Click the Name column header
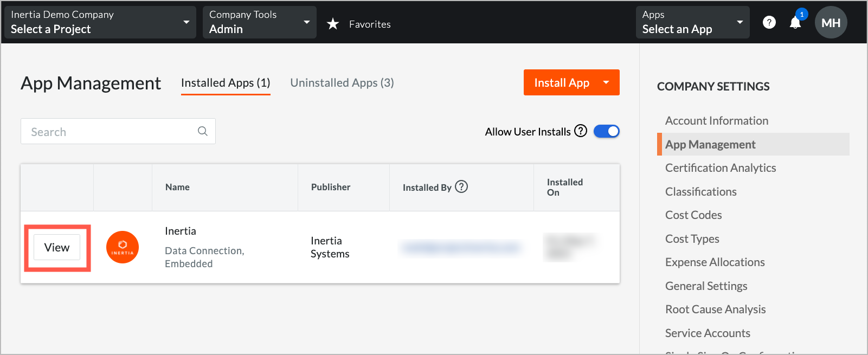This screenshot has width=868, height=355. (177, 187)
